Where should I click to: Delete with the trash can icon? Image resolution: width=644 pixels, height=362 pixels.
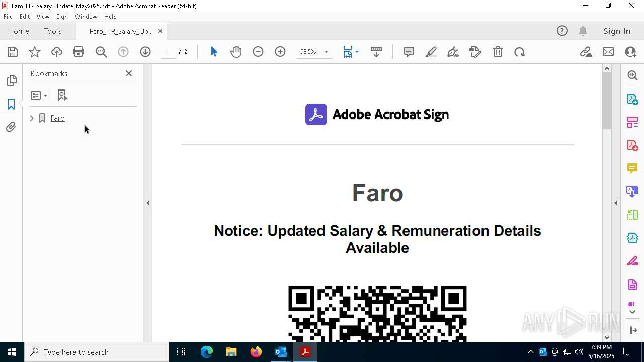498,52
